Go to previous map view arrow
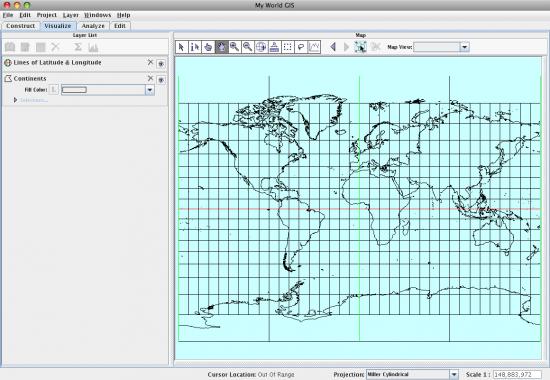The image size is (550, 380). pos(333,47)
